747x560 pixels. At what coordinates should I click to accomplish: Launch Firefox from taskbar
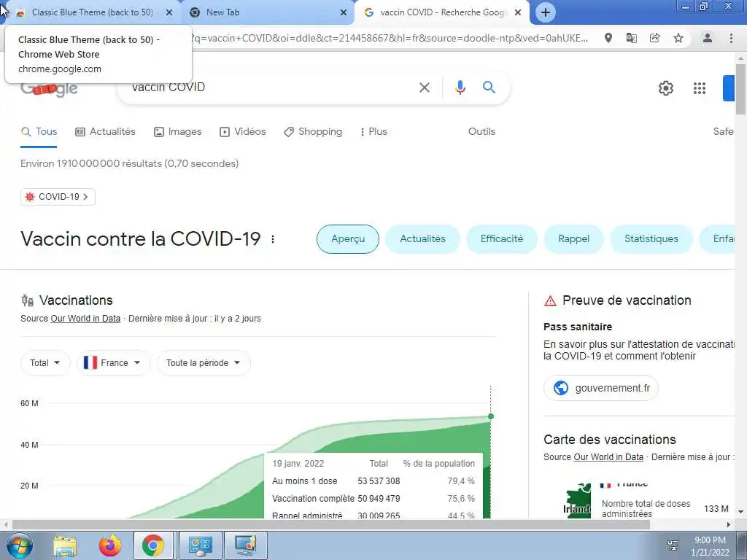click(x=109, y=545)
